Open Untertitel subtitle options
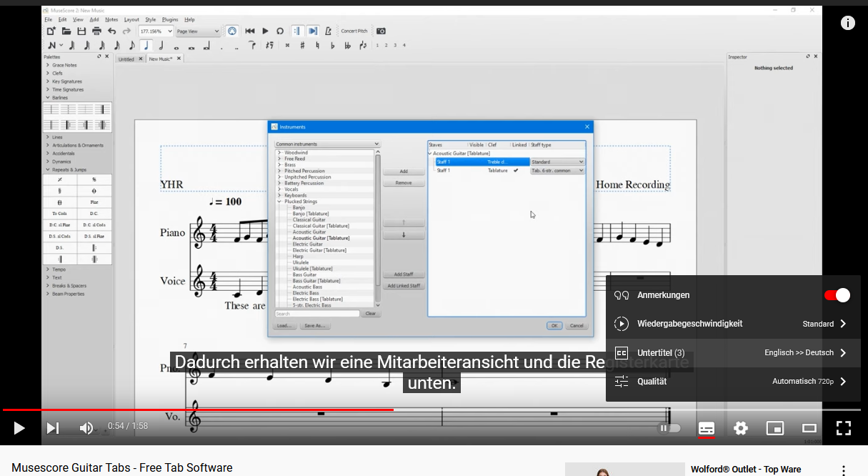Image resolution: width=868 pixels, height=476 pixels. (733, 352)
